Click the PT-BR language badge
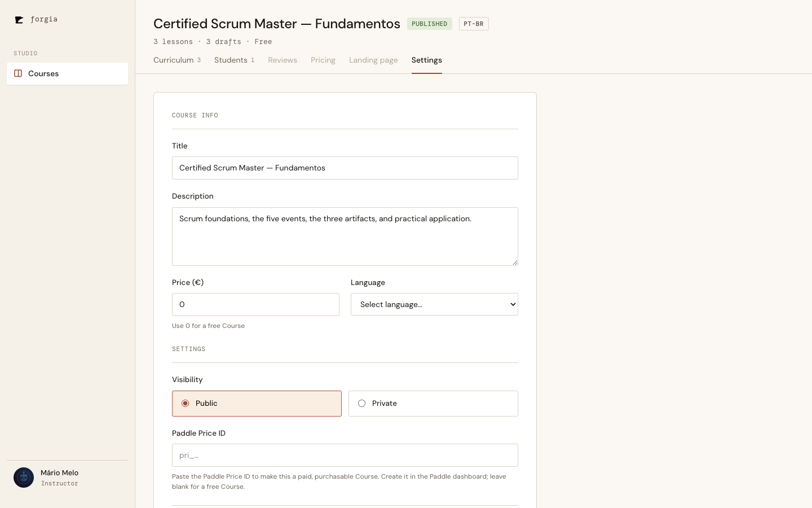This screenshot has height=508, width=812. pos(474,24)
